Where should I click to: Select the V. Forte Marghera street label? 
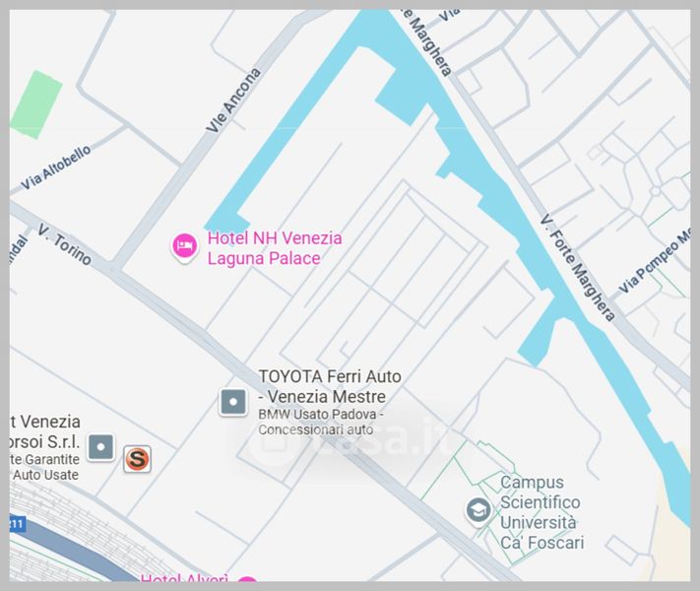pos(577,268)
